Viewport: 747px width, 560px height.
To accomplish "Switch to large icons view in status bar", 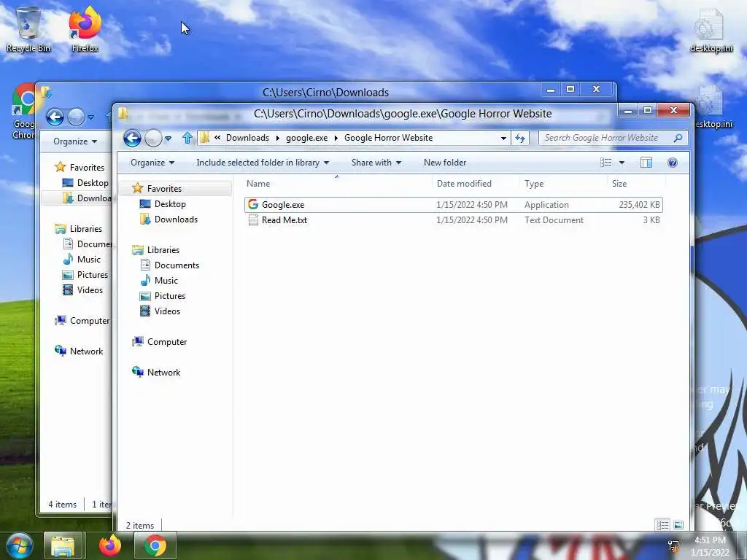I will click(x=678, y=525).
